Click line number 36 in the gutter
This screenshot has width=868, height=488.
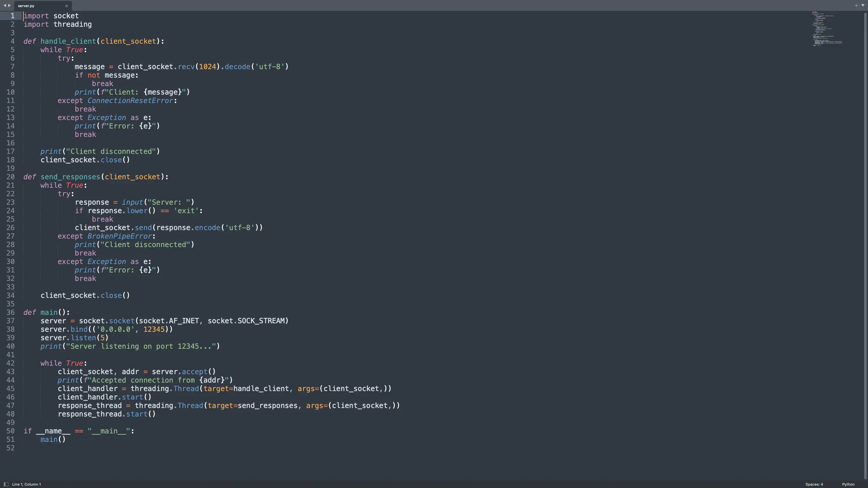point(11,312)
